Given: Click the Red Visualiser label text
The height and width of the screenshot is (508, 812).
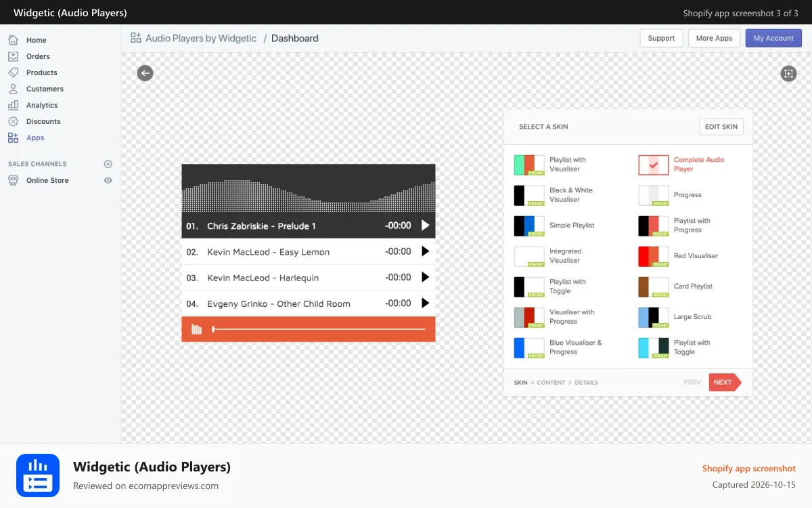Looking at the screenshot, I should (696, 256).
